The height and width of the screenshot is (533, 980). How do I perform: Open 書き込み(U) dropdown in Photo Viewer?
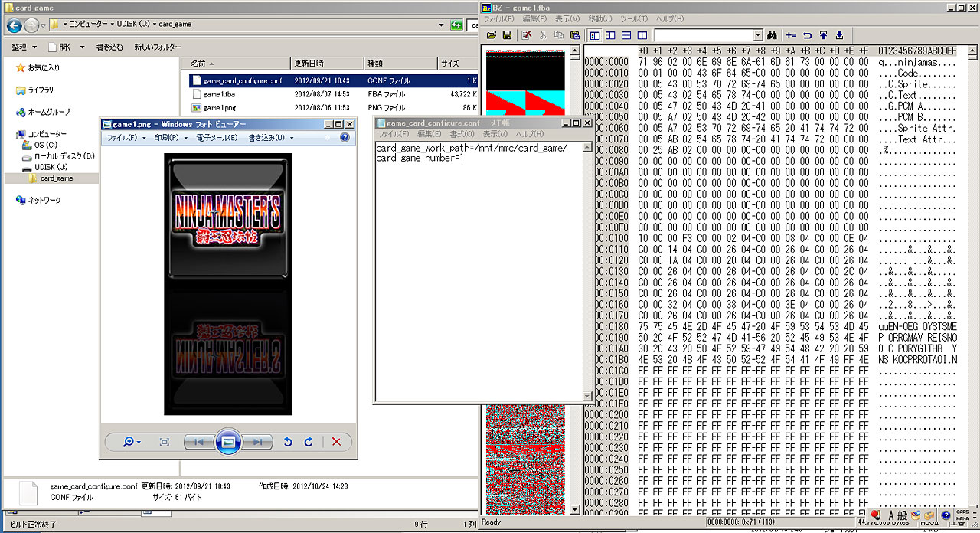click(271, 138)
